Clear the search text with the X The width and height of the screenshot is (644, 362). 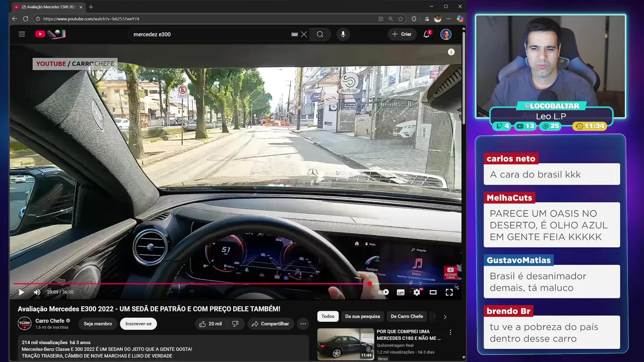(304, 34)
